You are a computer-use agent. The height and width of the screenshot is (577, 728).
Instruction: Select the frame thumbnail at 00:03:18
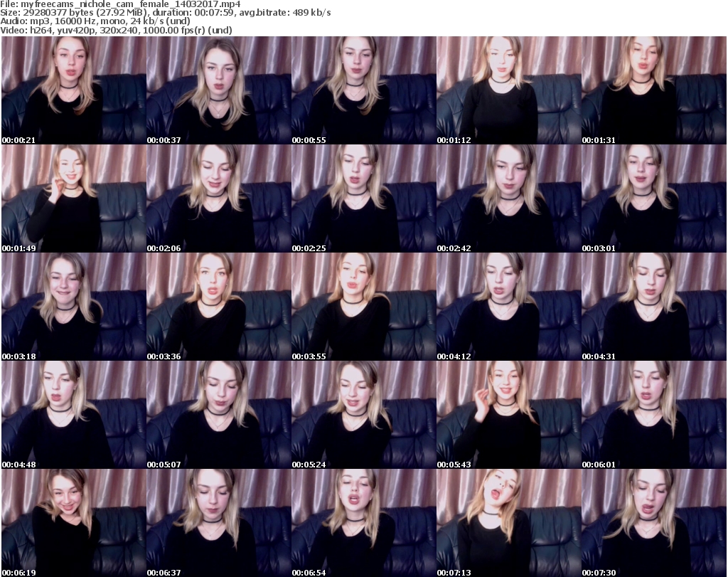[74, 307]
